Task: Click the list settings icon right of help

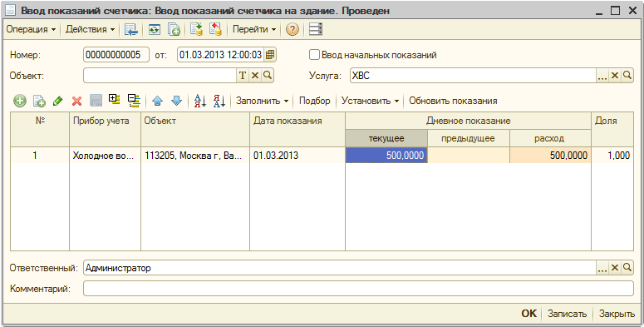Action: point(316,29)
